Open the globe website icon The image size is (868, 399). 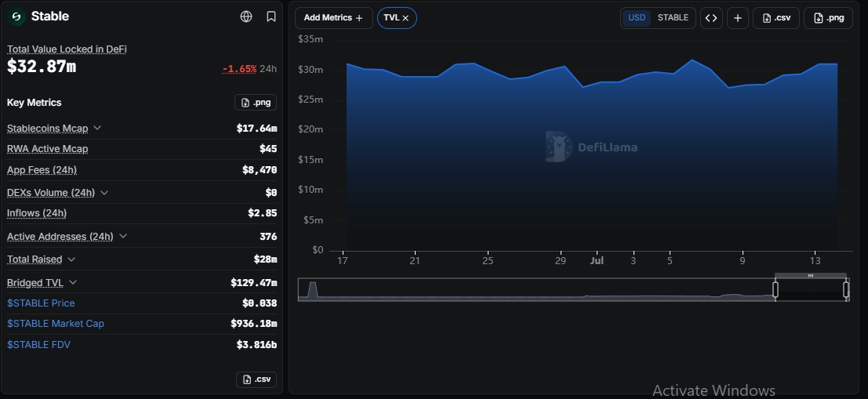coord(246,16)
